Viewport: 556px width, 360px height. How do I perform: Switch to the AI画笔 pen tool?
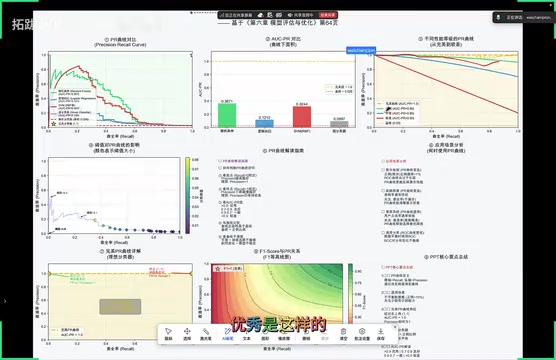coord(228,334)
